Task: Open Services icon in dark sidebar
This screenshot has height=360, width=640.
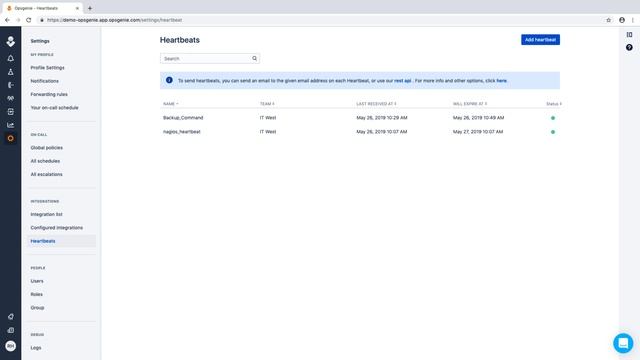Action: point(11,112)
